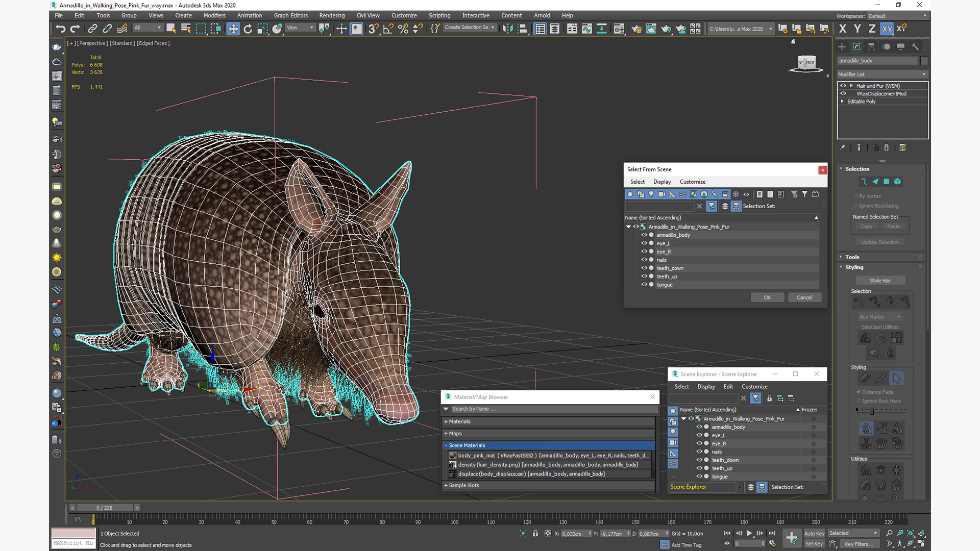The height and width of the screenshot is (551, 980).
Task: Toggle visibility of Hair and Fur modifier
Action: pyautogui.click(x=843, y=86)
